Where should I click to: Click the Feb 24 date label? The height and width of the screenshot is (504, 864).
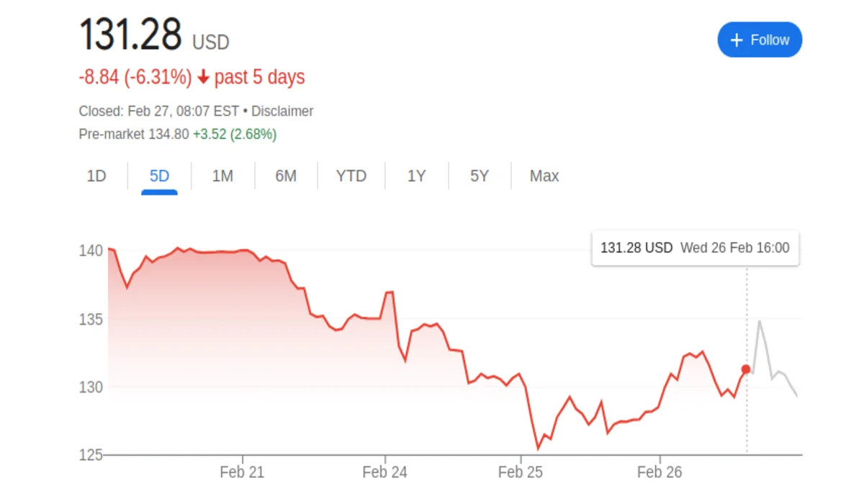tap(384, 473)
